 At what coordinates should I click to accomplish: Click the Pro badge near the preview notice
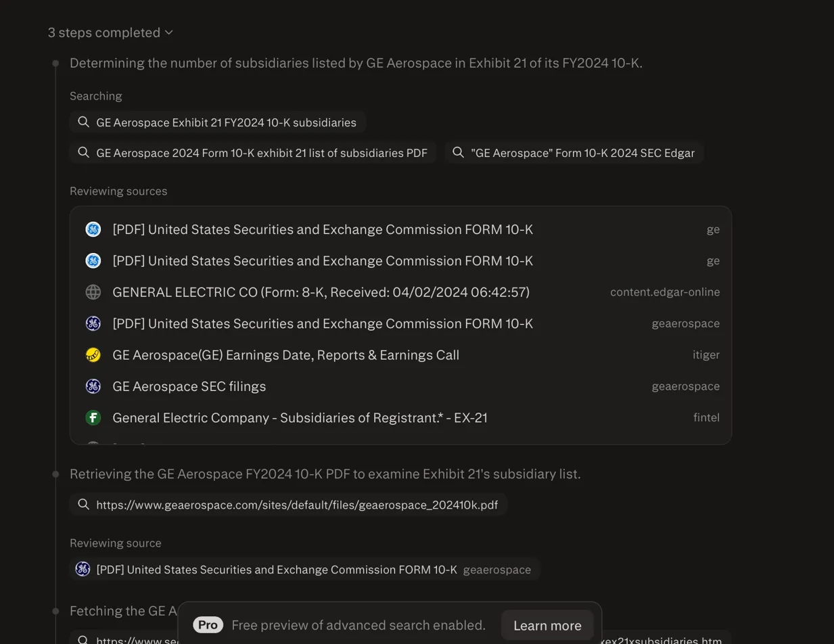(207, 624)
